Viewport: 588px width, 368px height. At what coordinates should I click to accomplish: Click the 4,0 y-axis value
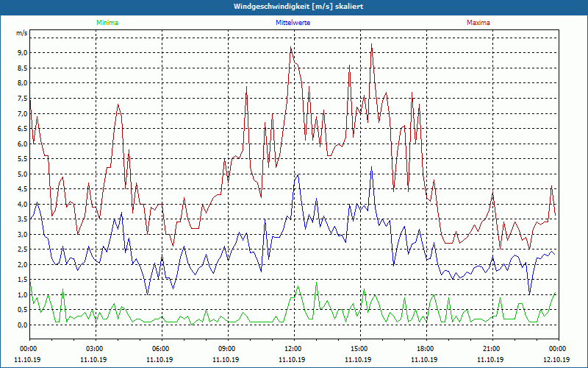23,205
